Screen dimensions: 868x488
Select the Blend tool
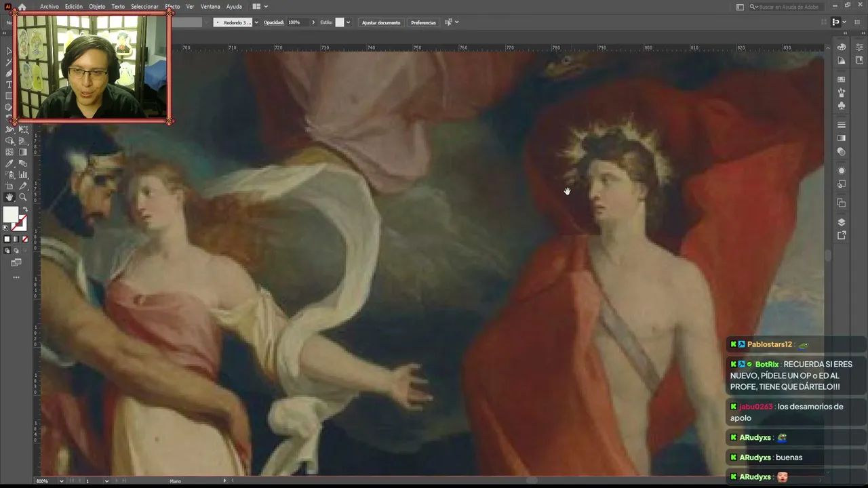pyautogui.click(x=23, y=163)
